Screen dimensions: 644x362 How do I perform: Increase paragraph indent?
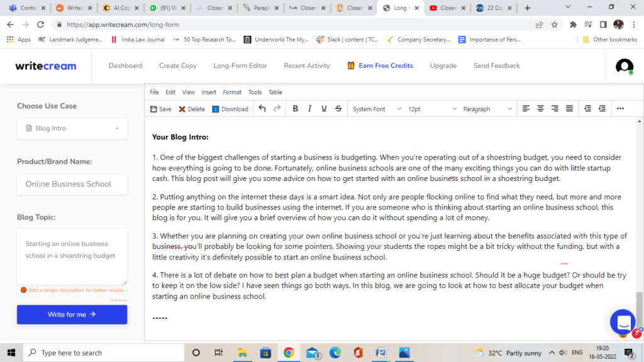point(602,109)
